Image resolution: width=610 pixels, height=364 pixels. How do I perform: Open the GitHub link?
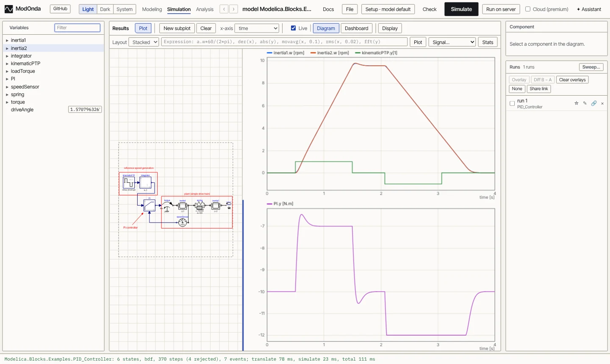(60, 9)
